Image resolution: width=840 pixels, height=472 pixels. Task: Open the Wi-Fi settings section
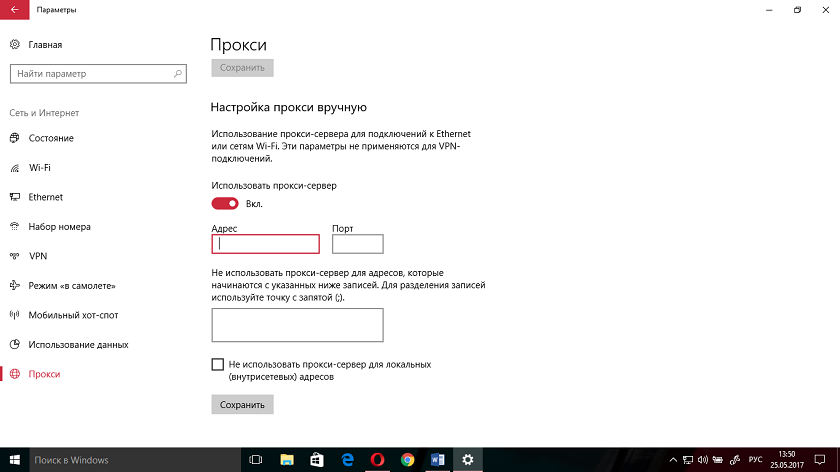click(40, 168)
